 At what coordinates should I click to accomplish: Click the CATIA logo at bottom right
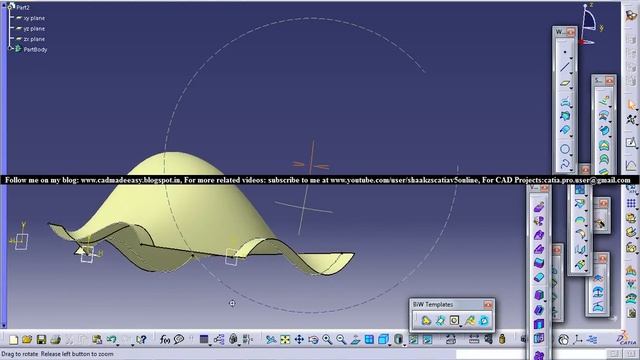coord(627,338)
